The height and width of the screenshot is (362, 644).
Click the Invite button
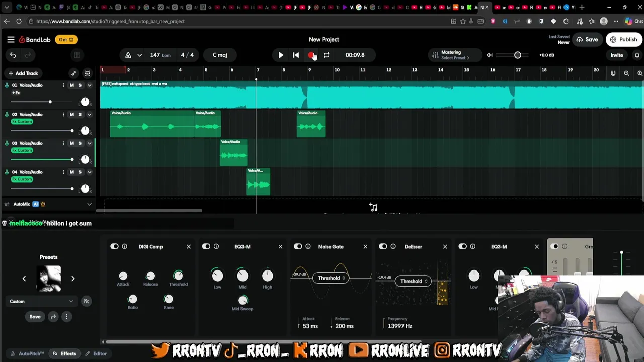coord(617,55)
